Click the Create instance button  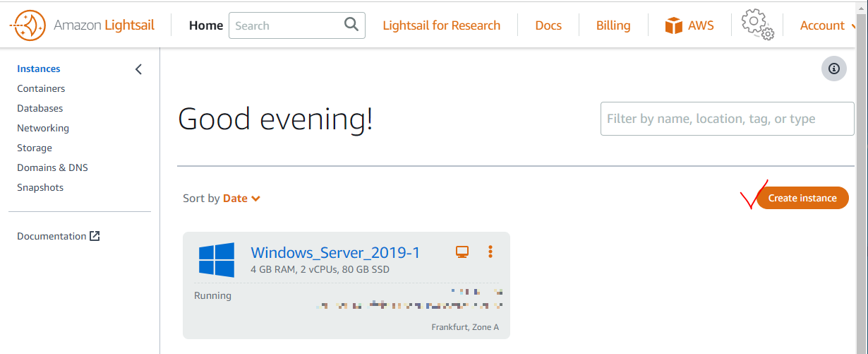coord(802,198)
